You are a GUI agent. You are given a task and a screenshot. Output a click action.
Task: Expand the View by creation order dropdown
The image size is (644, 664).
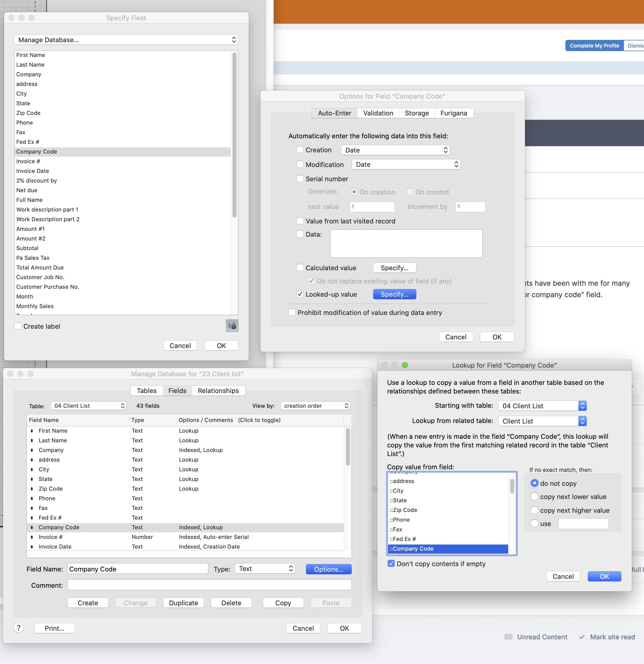[x=315, y=405]
